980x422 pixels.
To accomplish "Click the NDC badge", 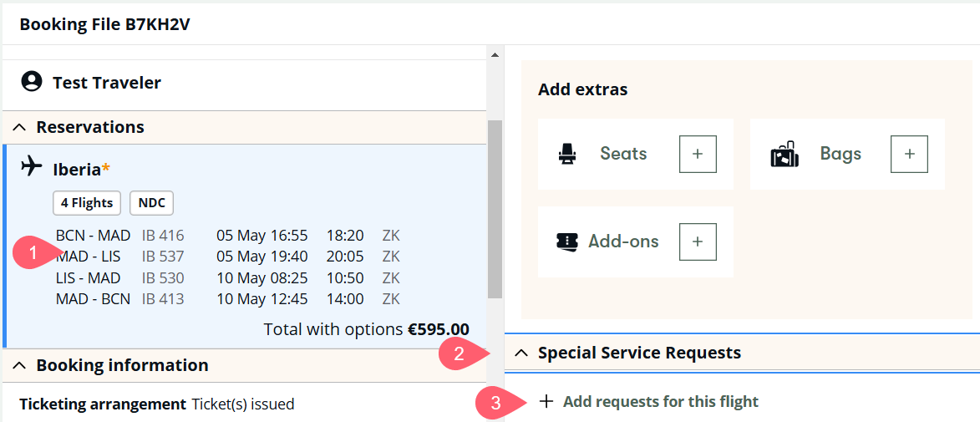I will point(151,203).
